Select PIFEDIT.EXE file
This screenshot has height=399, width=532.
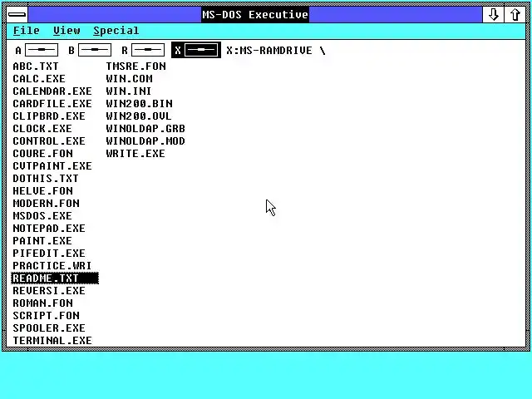[x=49, y=253]
